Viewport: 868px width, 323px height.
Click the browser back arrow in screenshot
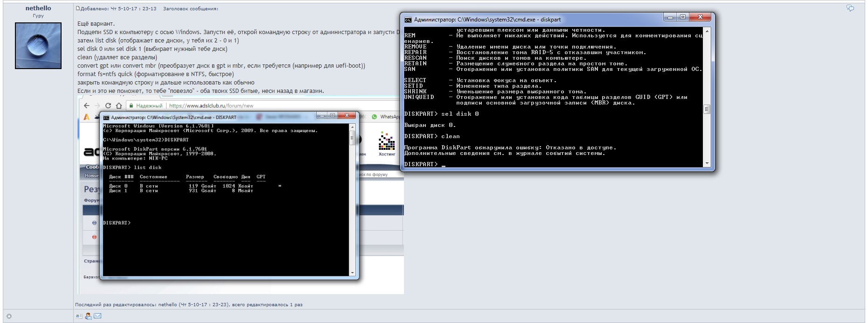tap(86, 105)
